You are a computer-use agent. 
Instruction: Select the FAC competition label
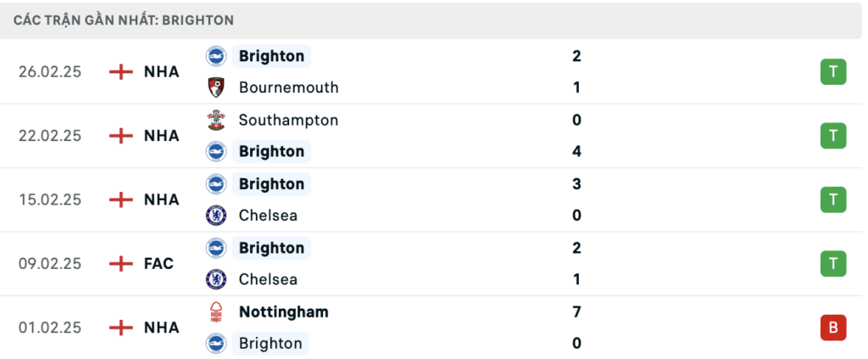click(x=159, y=264)
